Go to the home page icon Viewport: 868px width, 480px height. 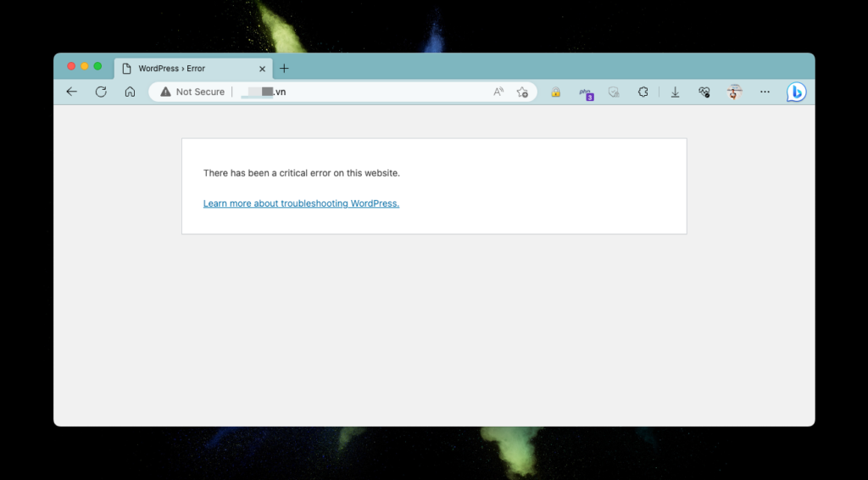[130, 92]
